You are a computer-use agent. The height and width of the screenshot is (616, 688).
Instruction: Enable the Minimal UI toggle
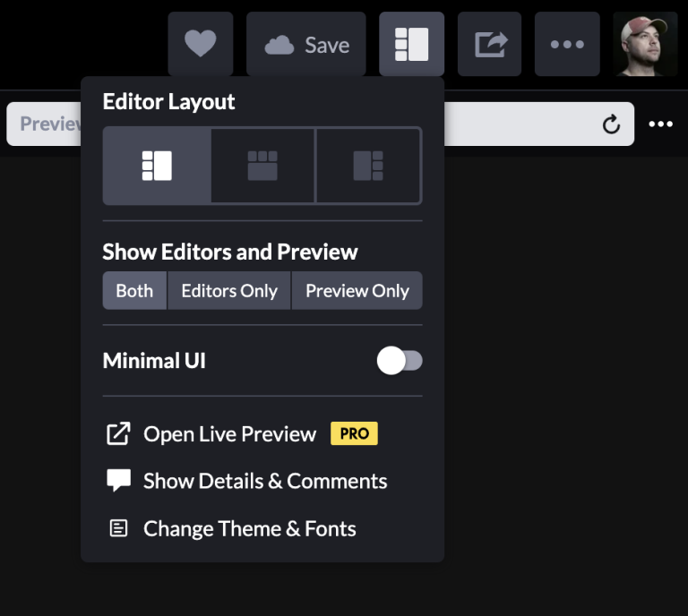[399, 361]
